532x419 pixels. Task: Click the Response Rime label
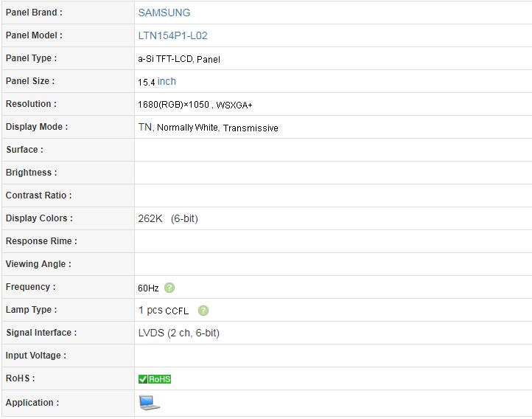point(41,241)
